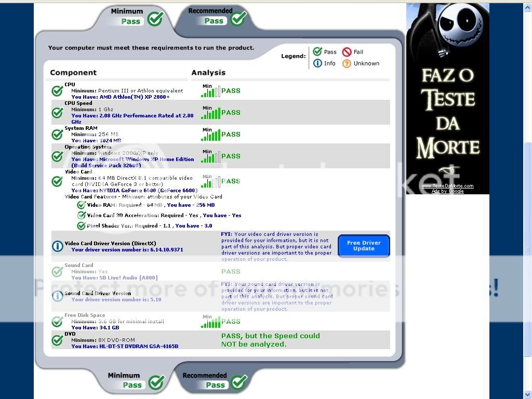Select sound driver version number '5.10' text
The image size is (532, 399).
156,300
